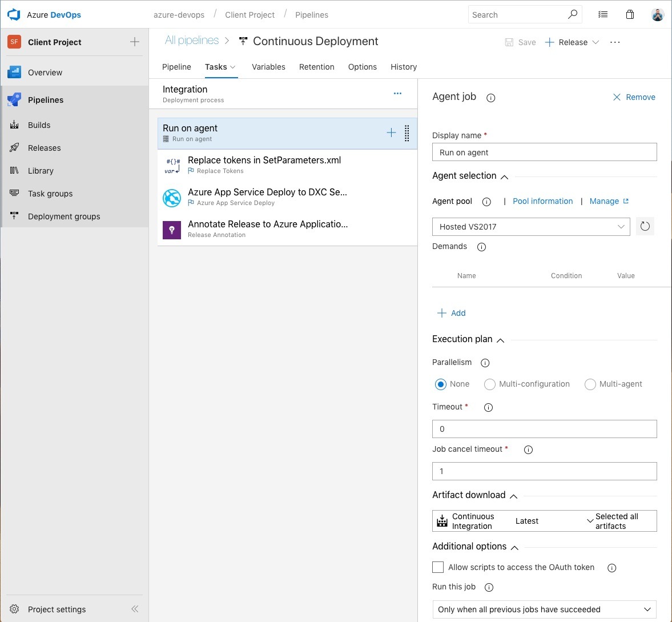The height and width of the screenshot is (622, 672).
Task: Select the Multi-configuration parallelism option
Action: pyautogui.click(x=489, y=384)
